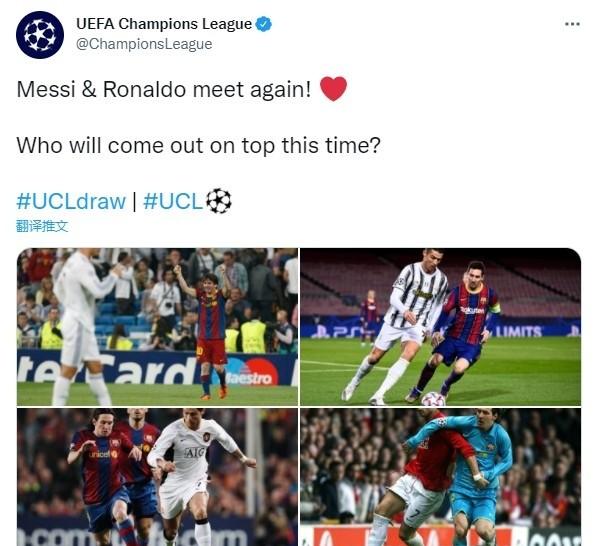The width and height of the screenshot is (596, 546).
Task: Open the UEFA Champions League profile avatar
Action: [x=40, y=35]
